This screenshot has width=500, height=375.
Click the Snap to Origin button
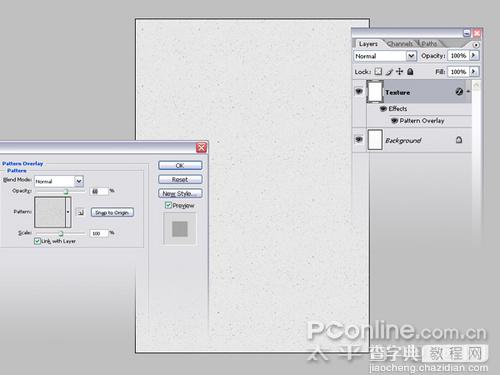[x=112, y=212]
